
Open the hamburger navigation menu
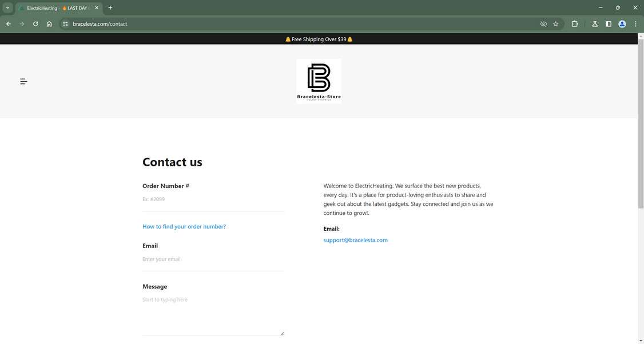tap(23, 82)
